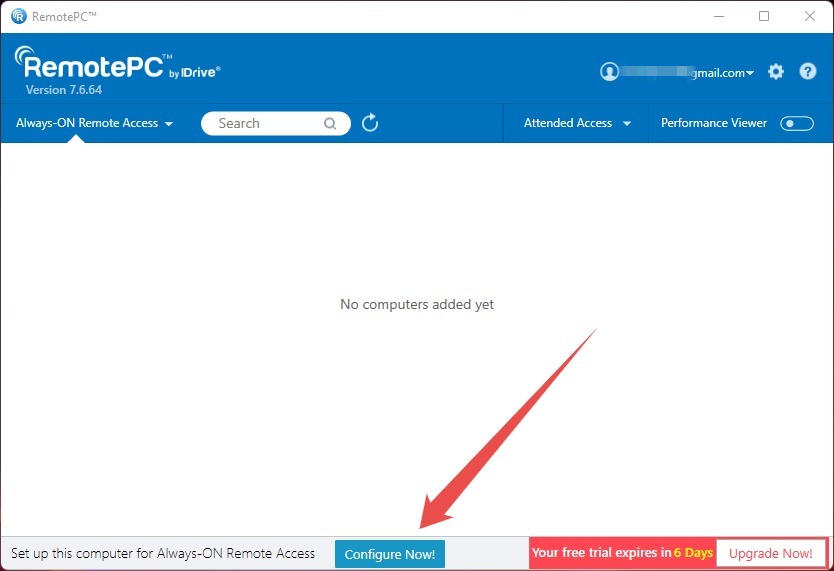Click the Upgrade Now! button

pyautogui.click(x=770, y=553)
